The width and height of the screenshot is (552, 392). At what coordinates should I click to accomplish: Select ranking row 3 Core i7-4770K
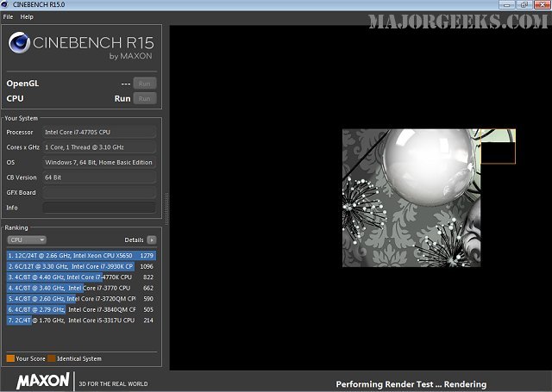pos(81,277)
